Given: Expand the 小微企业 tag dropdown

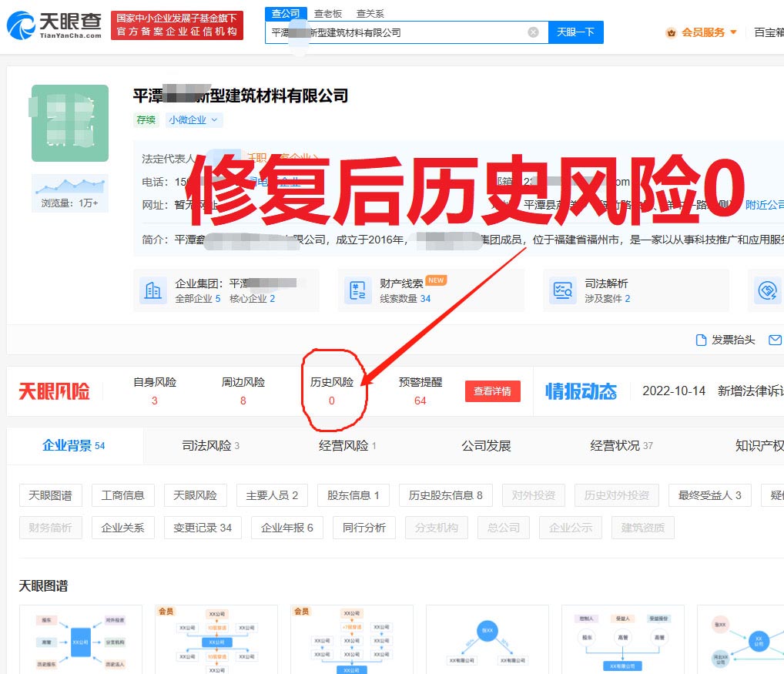Looking at the screenshot, I should [214, 119].
